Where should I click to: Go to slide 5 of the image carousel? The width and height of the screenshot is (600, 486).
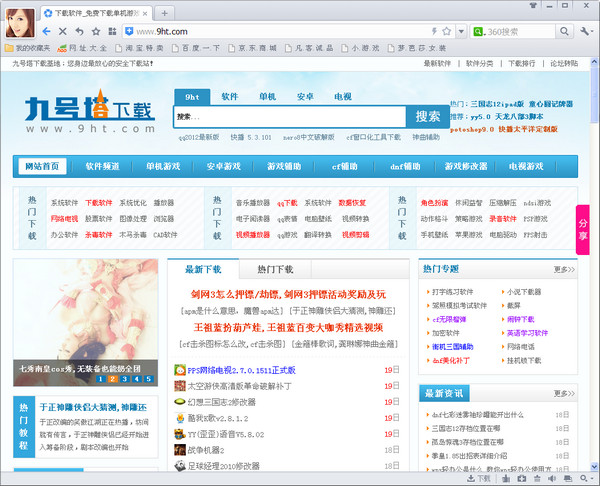(148, 379)
